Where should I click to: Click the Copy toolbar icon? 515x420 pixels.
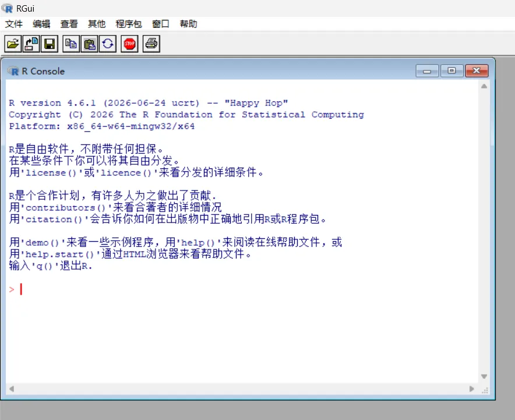[71, 44]
